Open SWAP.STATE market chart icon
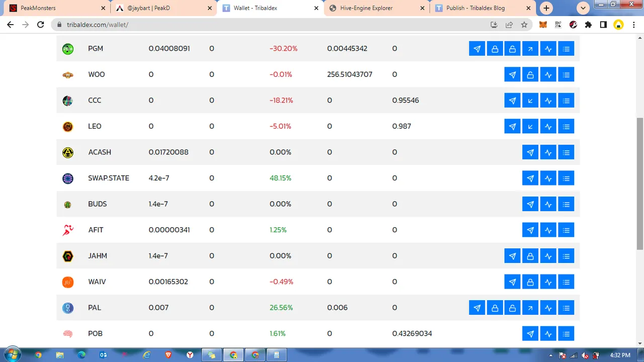 [x=548, y=178]
